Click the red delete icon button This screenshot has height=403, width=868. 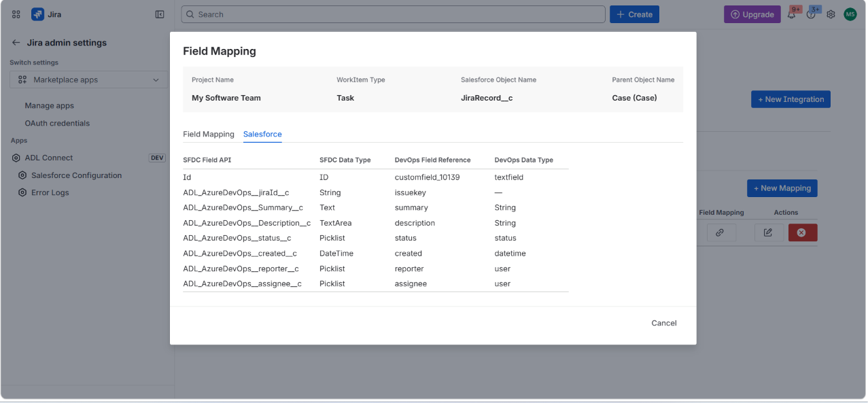803,232
